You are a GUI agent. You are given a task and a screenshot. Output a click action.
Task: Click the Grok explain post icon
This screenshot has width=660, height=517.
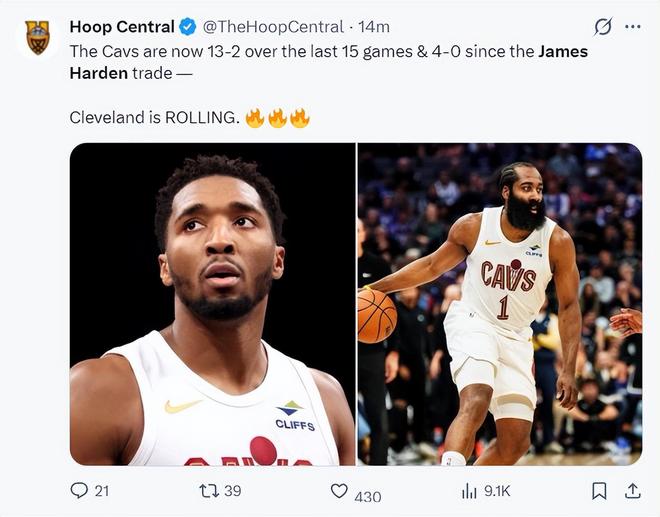602,27
